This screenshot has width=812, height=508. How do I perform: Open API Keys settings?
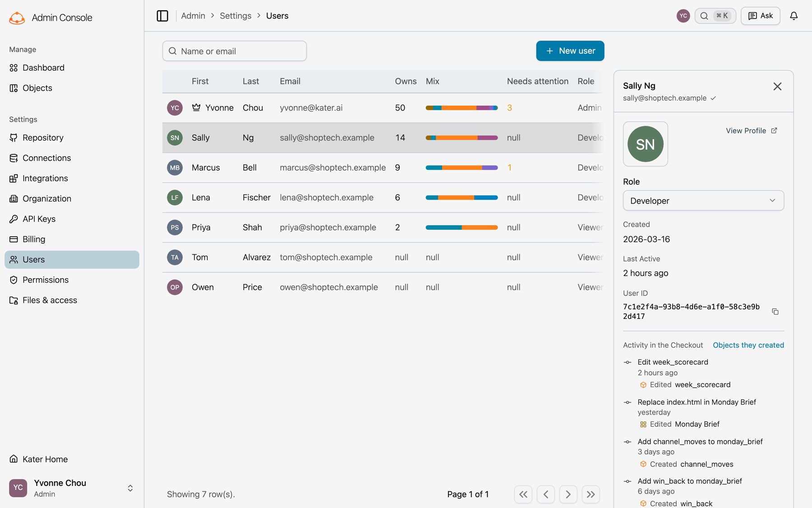click(x=72, y=219)
